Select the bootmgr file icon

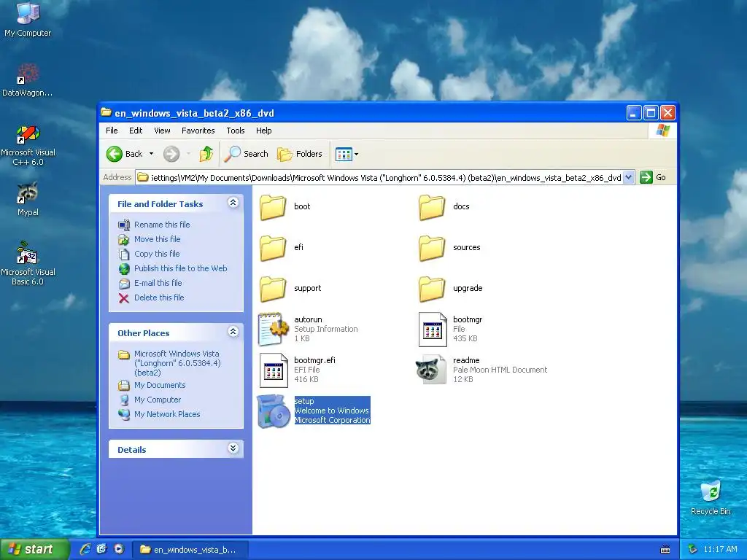point(433,329)
